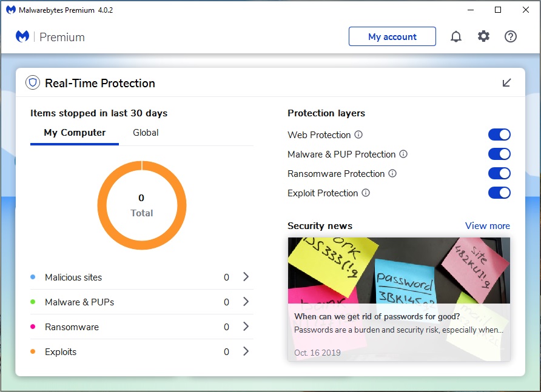Screen dimensions: 541x392
Task: Open My account
Action: 392,36
